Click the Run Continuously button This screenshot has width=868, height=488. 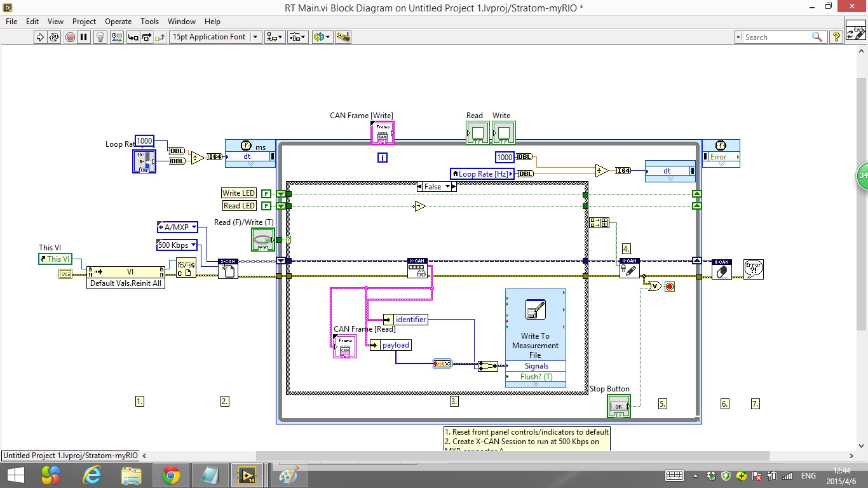click(54, 37)
